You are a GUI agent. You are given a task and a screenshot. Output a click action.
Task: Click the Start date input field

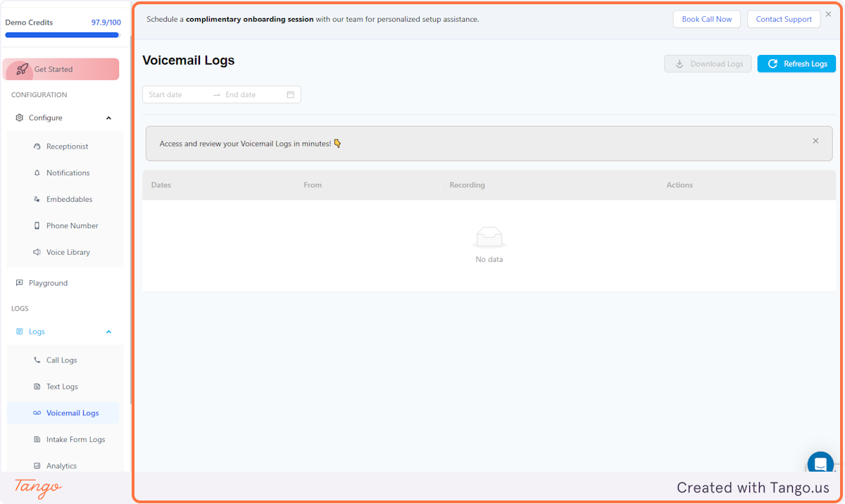(x=173, y=94)
